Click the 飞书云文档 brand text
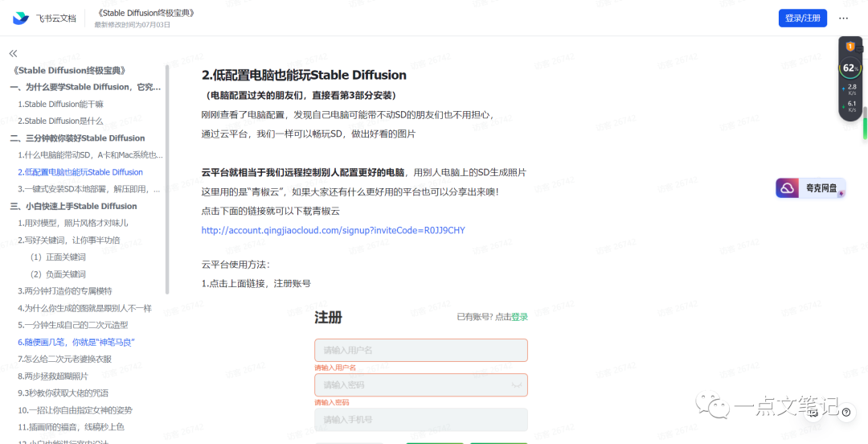868x444 pixels. pyautogui.click(x=56, y=18)
